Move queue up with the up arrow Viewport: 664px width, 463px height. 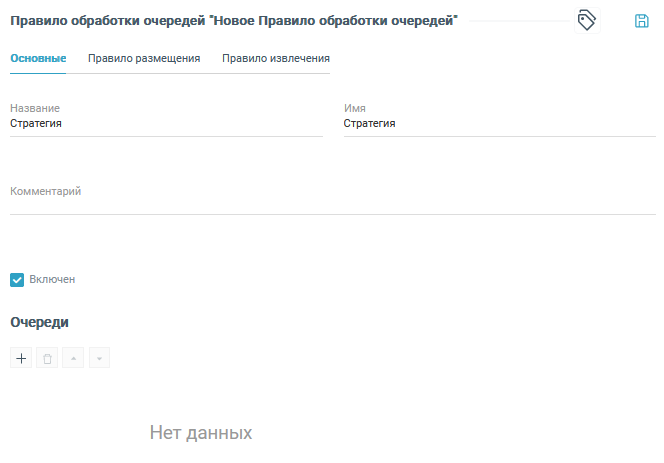[x=73, y=358]
